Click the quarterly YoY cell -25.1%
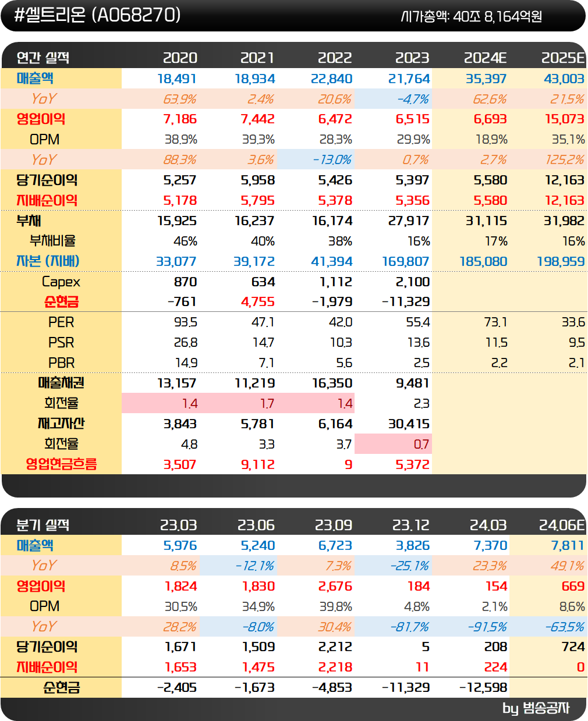The height and width of the screenshot is (721, 588). (409, 566)
